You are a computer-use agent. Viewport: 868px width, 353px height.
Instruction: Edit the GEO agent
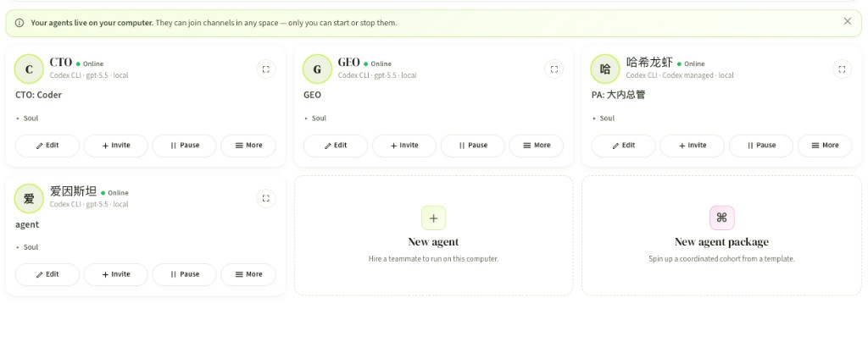pos(336,146)
